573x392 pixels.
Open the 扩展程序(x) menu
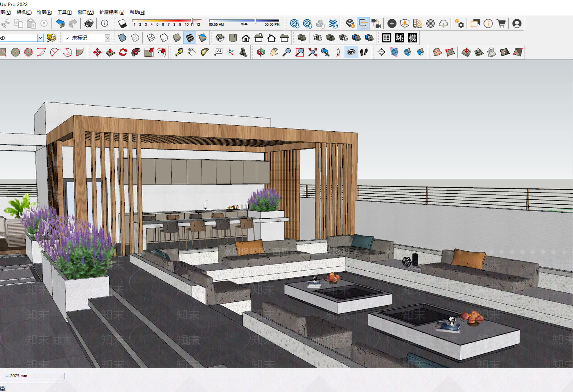(112, 12)
